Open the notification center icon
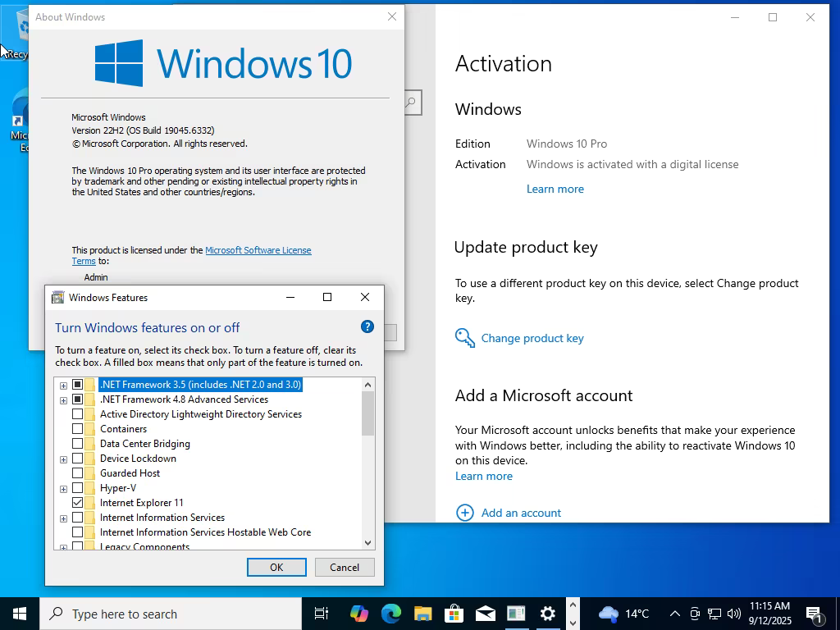The image size is (840, 630). [x=815, y=614]
